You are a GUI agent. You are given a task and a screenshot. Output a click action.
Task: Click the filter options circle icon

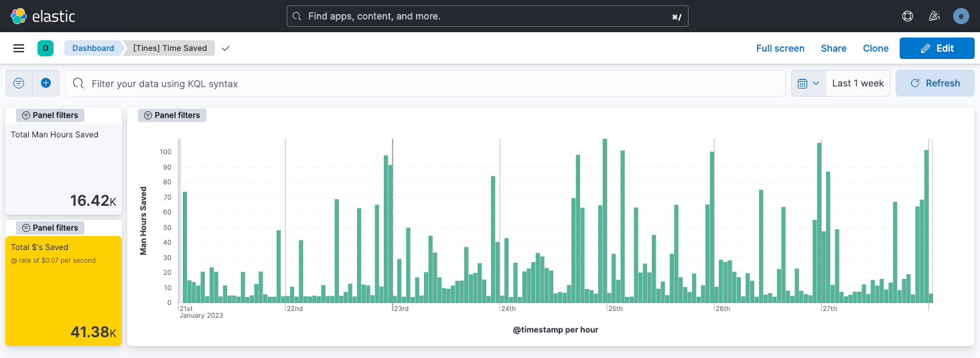point(19,83)
